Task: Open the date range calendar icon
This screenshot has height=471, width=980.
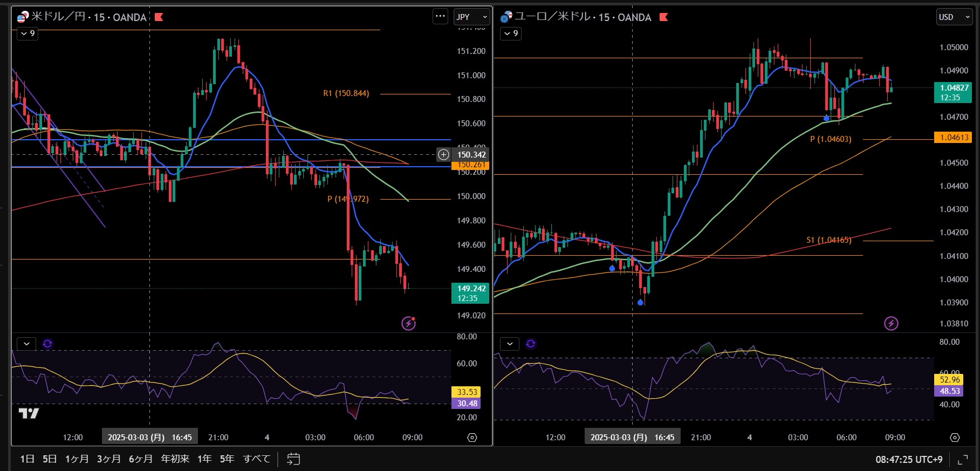Action: (293, 459)
